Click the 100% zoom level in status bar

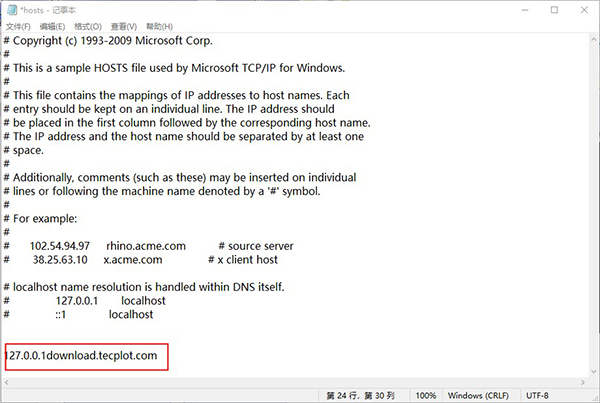(425, 394)
